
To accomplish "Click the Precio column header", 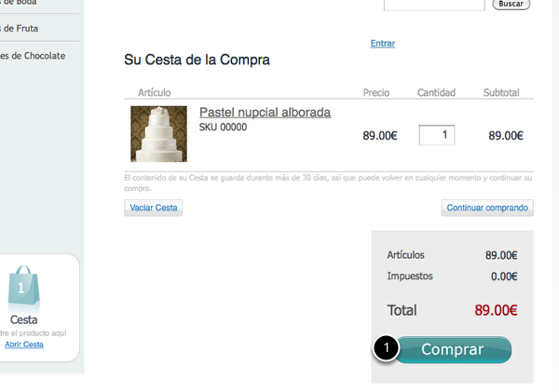I will (x=376, y=93).
